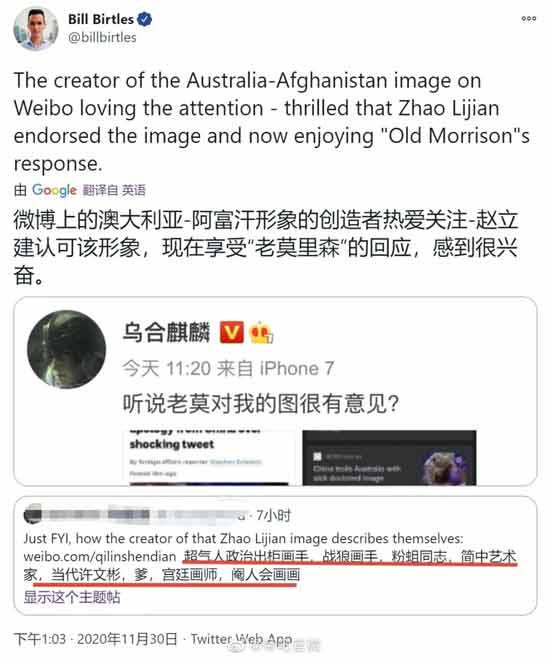Open the dark news screenshot thumbnail
The height and width of the screenshot is (658, 550).
[389, 458]
